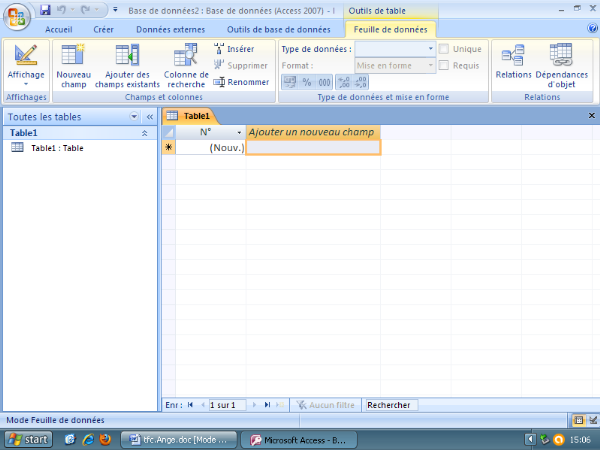
Task: Click the Windows Start button
Action: [x=27, y=439]
